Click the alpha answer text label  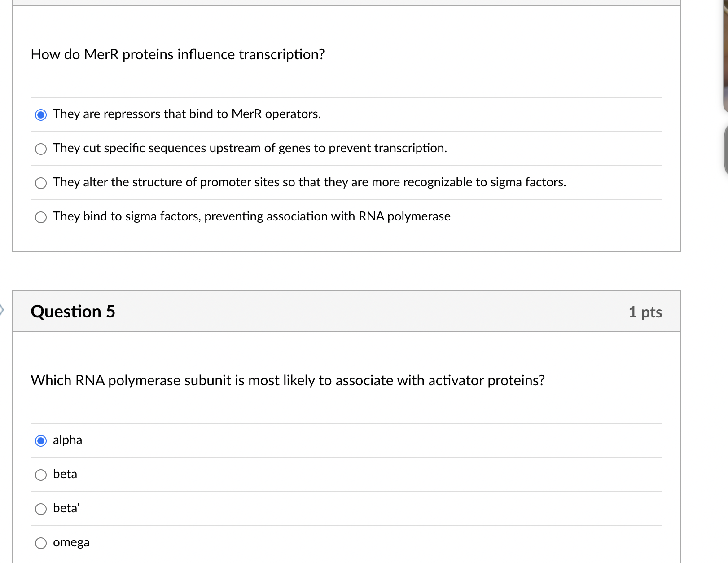[67, 440]
